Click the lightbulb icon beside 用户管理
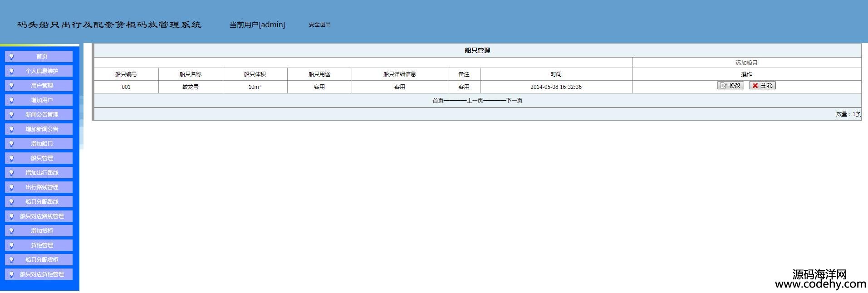 click(x=12, y=86)
